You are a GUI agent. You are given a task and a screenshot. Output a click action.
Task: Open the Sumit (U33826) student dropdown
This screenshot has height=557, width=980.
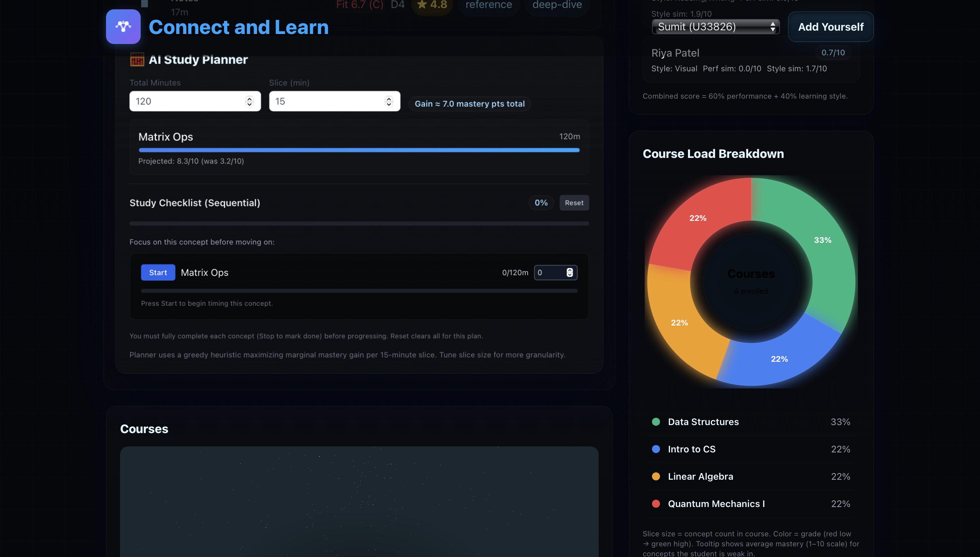tap(715, 27)
